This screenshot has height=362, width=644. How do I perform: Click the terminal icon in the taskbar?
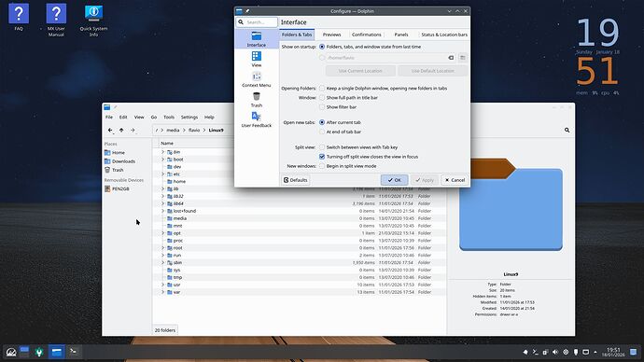tap(74, 352)
